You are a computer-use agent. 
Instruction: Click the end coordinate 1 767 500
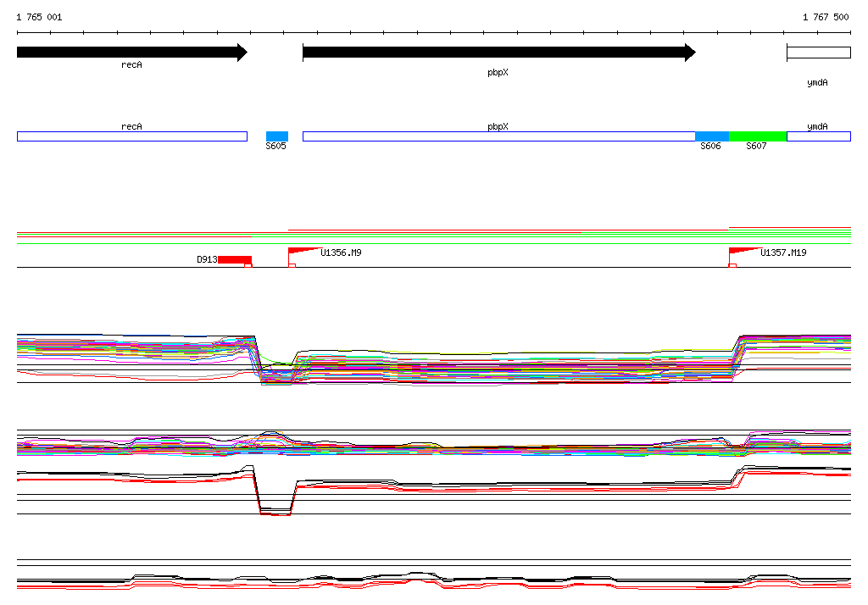click(x=826, y=17)
